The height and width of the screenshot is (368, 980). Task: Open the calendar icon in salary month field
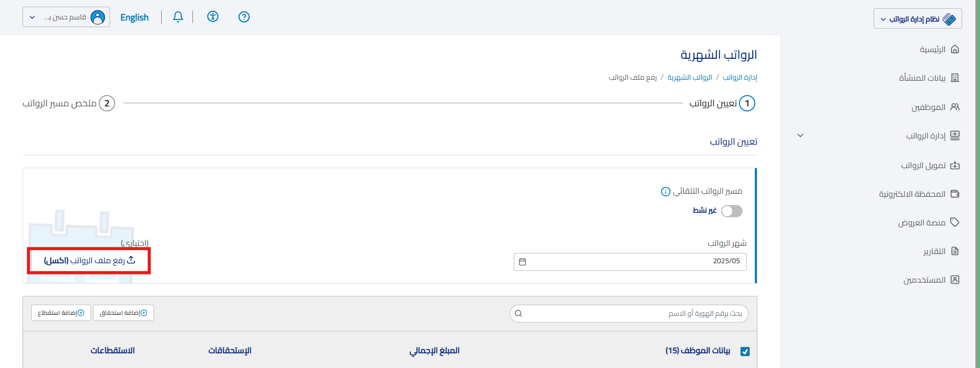coord(522,262)
